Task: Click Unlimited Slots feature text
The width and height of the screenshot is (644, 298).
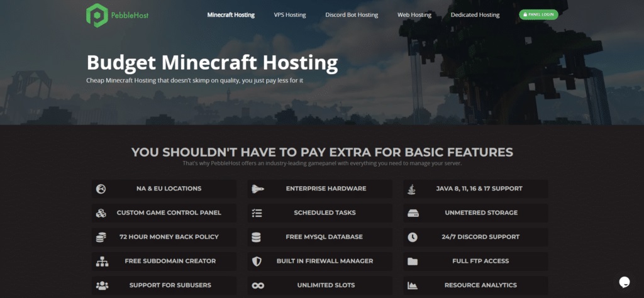Action: click(x=326, y=285)
